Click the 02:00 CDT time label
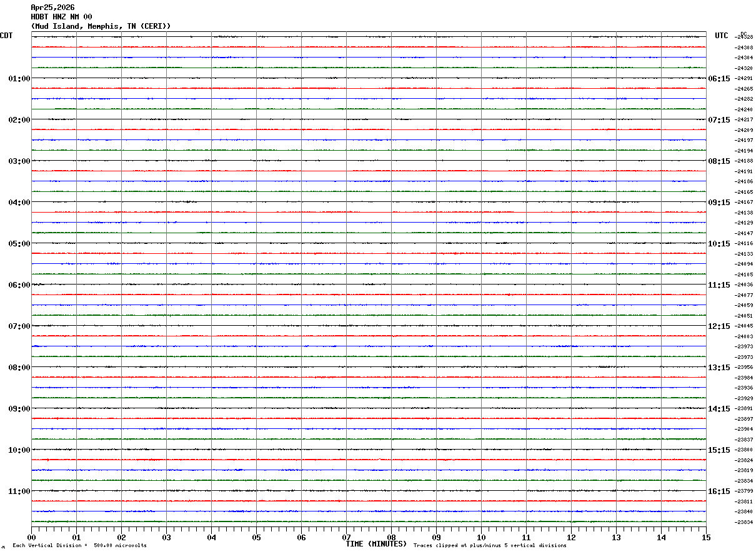 point(19,120)
